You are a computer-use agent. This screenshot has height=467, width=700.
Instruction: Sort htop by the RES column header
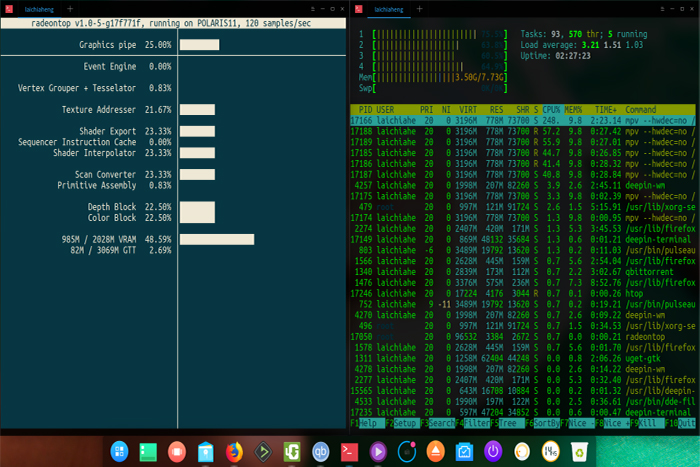tap(496, 109)
